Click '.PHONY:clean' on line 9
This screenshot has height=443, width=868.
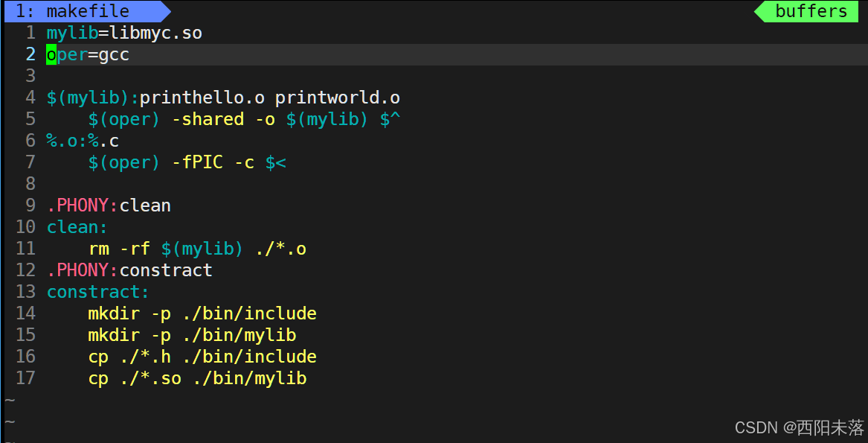109,205
